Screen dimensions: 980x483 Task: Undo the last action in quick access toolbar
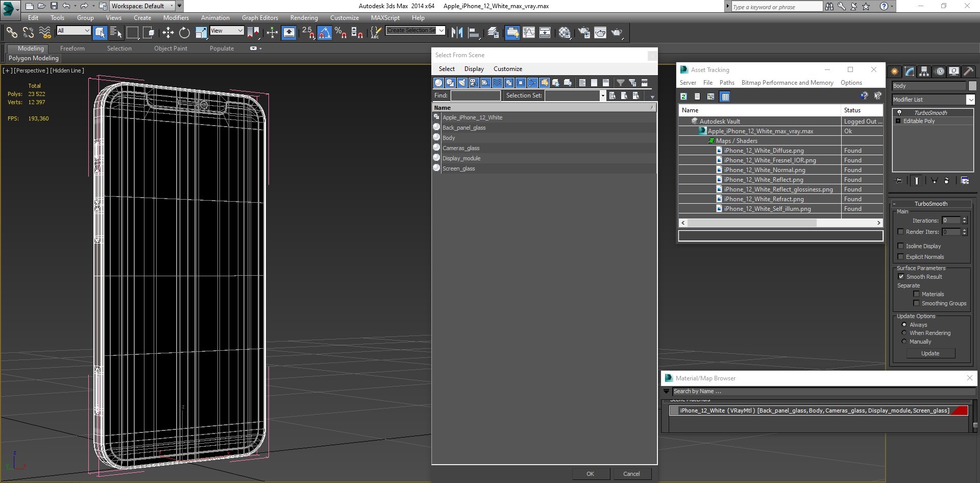coord(66,6)
